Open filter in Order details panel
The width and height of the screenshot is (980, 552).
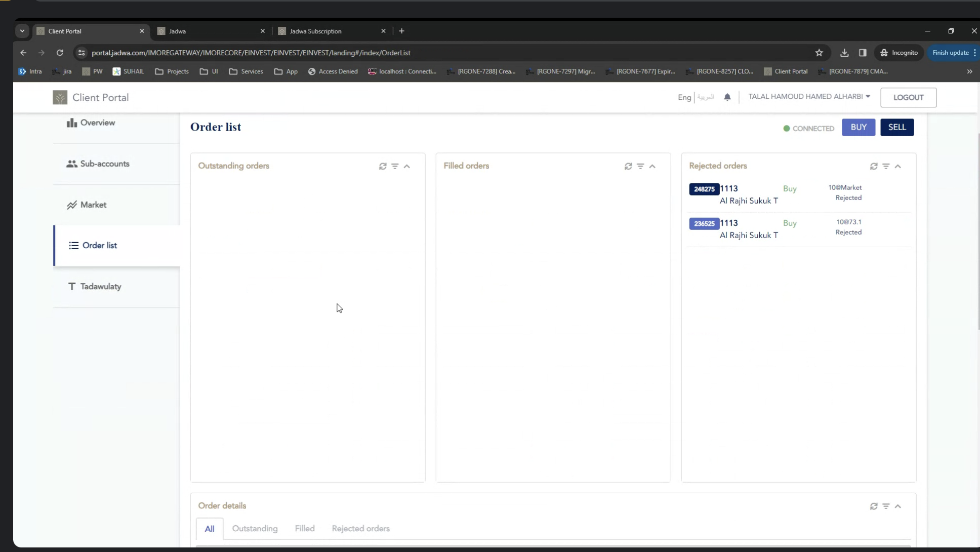point(886,506)
